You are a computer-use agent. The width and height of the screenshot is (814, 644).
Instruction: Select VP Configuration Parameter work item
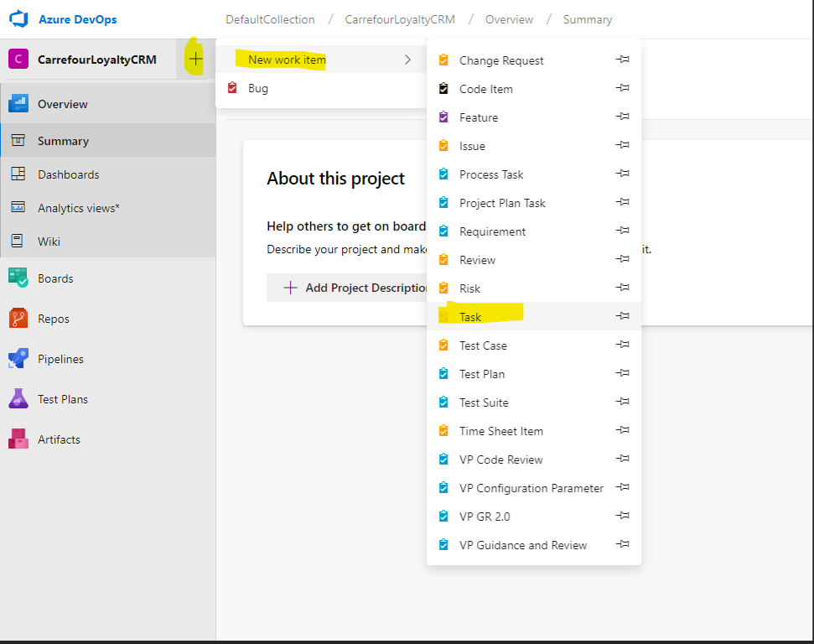[534, 488]
